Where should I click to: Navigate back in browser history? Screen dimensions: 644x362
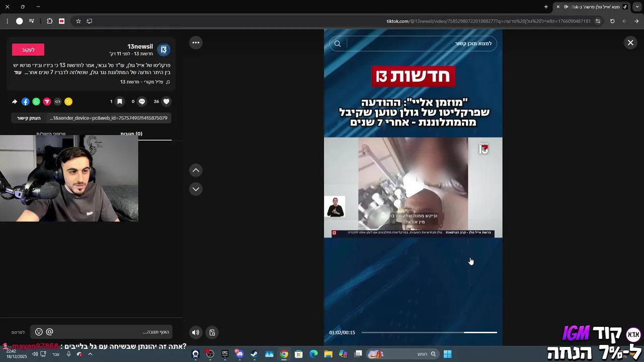point(624,21)
